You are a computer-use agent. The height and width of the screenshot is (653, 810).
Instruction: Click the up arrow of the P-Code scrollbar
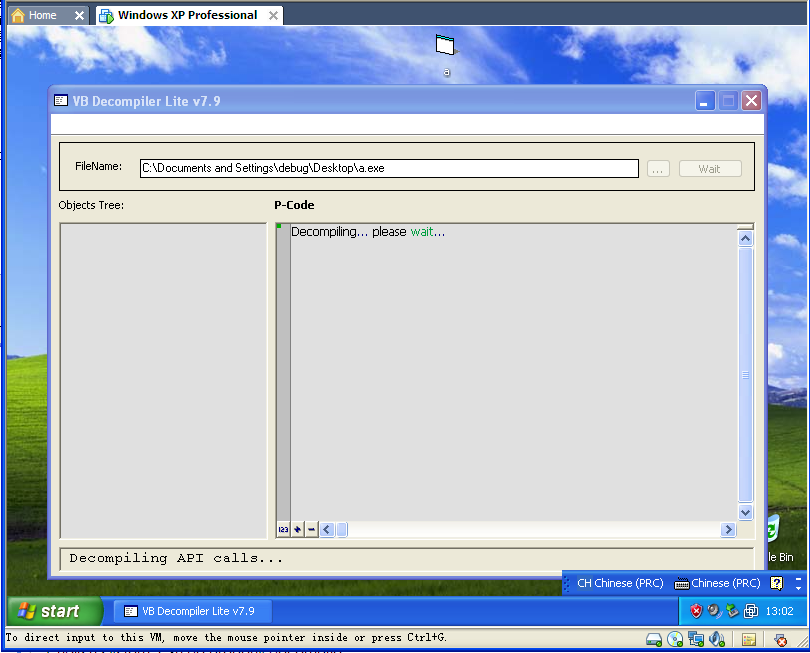(x=745, y=239)
